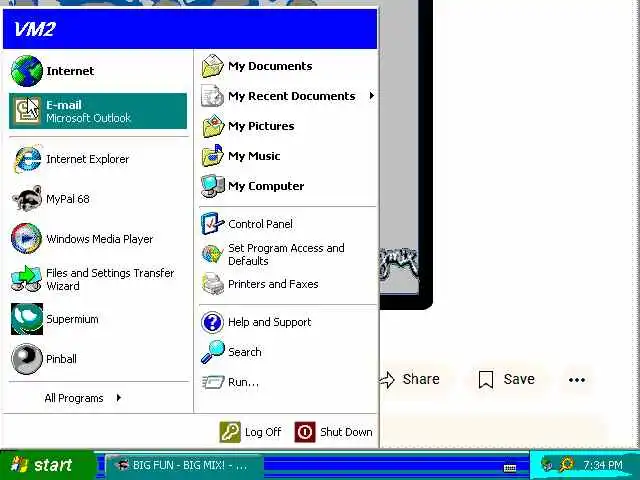Click the Pinball label
Image resolution: width=640 pixels, height=480 pixels.
click(x=61, y=359)
